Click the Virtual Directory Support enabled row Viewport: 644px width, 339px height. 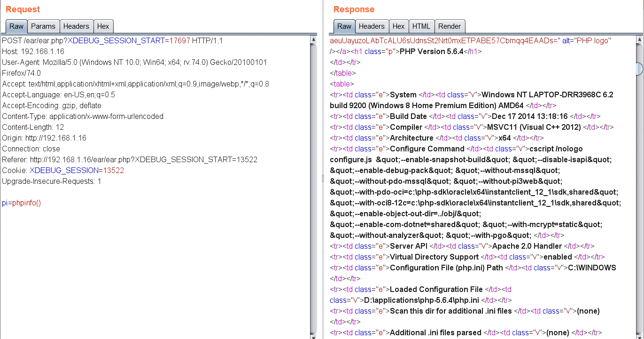[467, 257]
